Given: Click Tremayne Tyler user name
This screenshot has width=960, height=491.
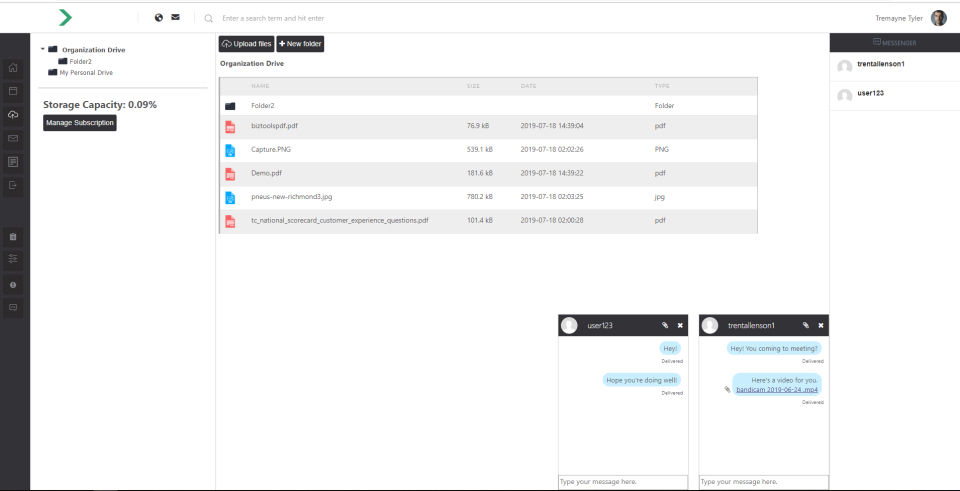Looking at the screenshot, I should [x=899, y=18].
